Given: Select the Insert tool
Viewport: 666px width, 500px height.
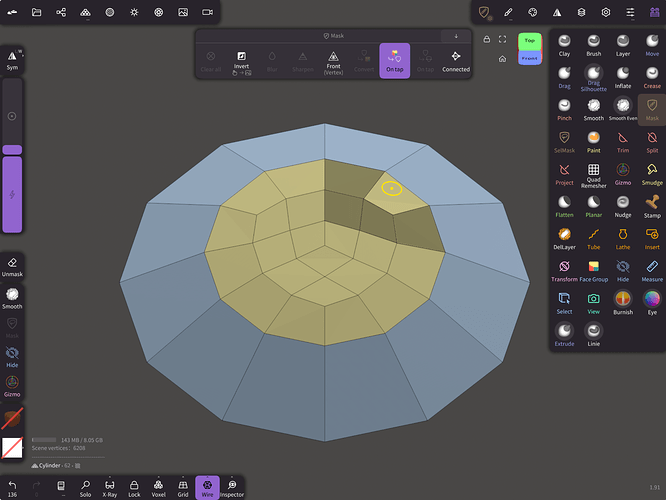Looking at the screenshot, I should click(x=652, y=239).
